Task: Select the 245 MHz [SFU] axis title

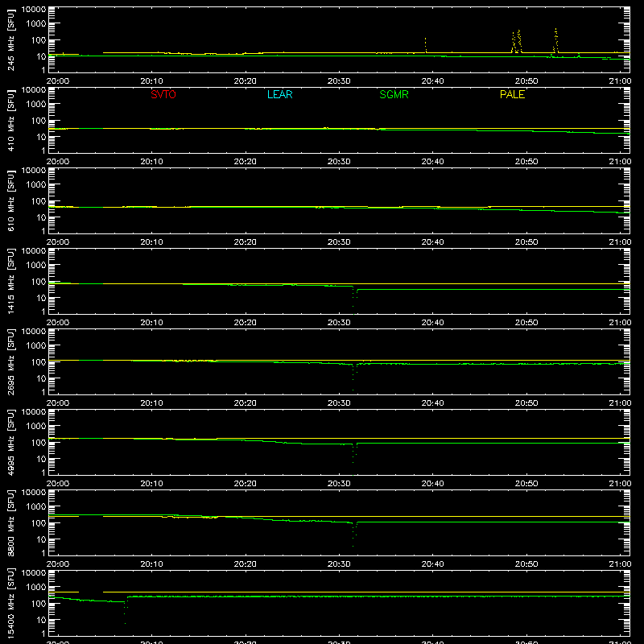Action: click(10, 39)
